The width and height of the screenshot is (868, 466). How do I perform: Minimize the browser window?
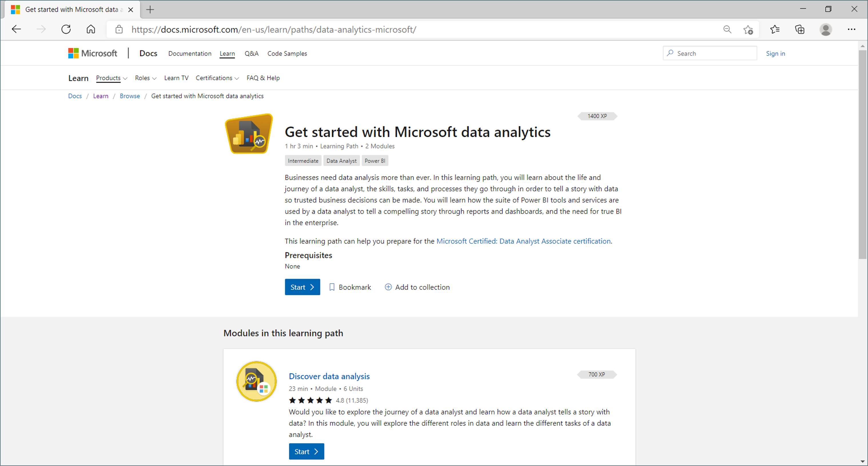click(x=803, y=9)
